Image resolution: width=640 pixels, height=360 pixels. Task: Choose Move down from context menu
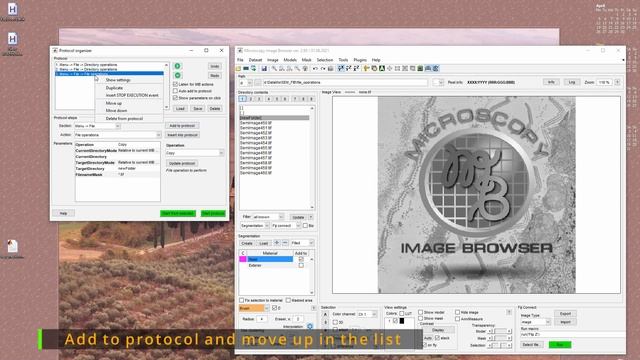116,111
